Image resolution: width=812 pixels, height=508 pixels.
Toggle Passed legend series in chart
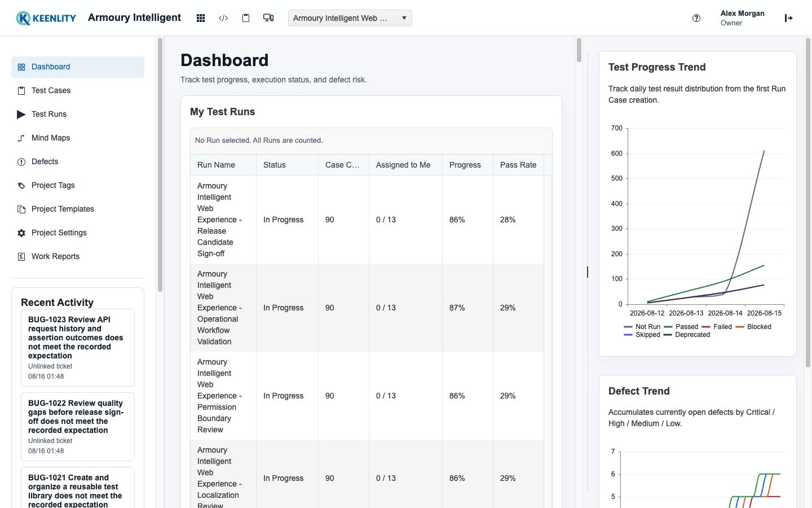tap(681, 327)
